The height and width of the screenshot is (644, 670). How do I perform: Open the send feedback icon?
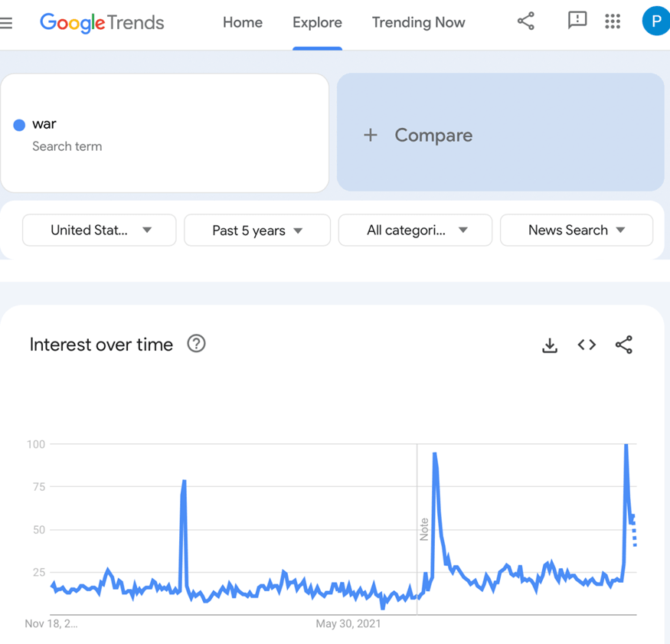coord(577,21)
